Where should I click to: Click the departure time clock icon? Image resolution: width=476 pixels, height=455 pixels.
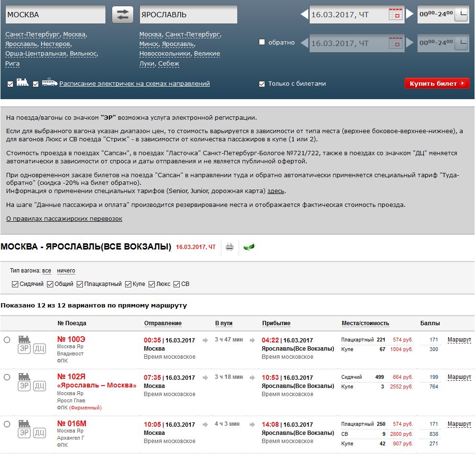coord(461,14)
